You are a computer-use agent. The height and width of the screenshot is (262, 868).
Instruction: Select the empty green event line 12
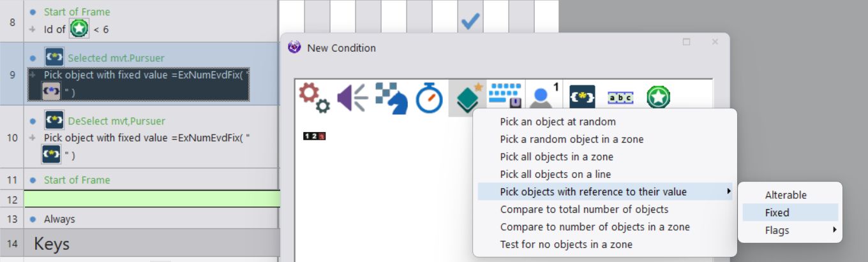click(151, 199)
